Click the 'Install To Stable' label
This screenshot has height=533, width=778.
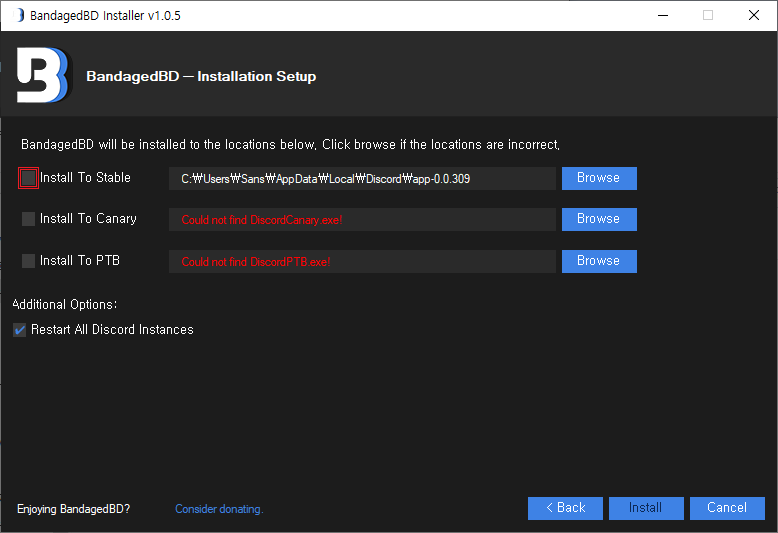[85, 178]
